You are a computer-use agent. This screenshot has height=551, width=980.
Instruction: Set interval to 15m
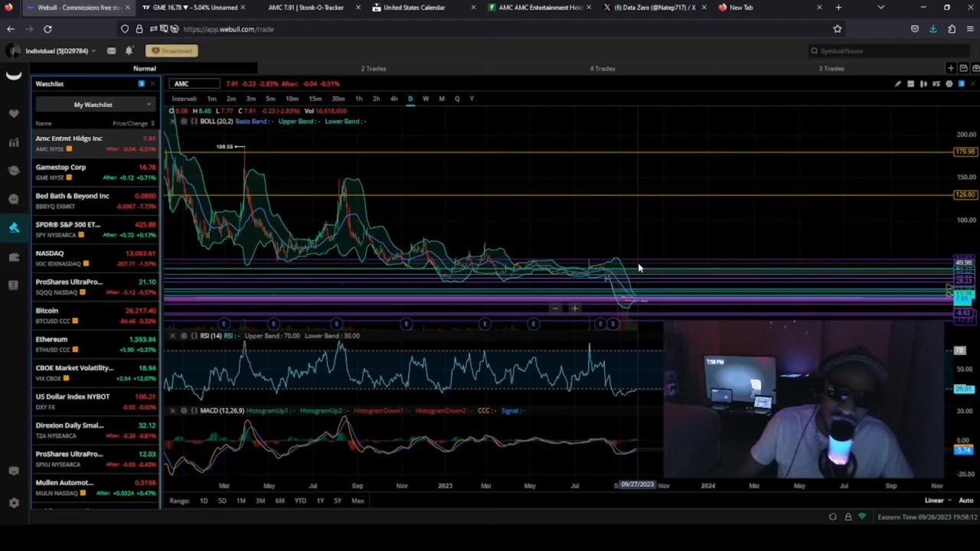[x=315, y=99]
